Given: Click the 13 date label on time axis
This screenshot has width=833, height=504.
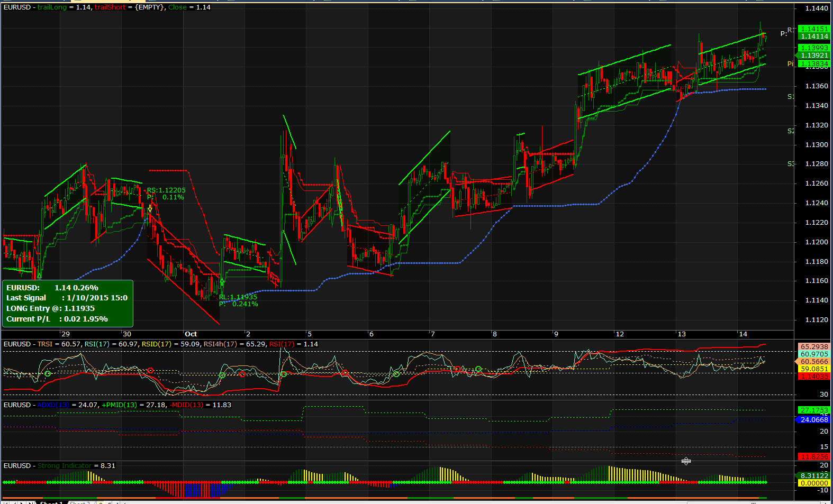Looking at the screenshot, I should pos(682,334).
